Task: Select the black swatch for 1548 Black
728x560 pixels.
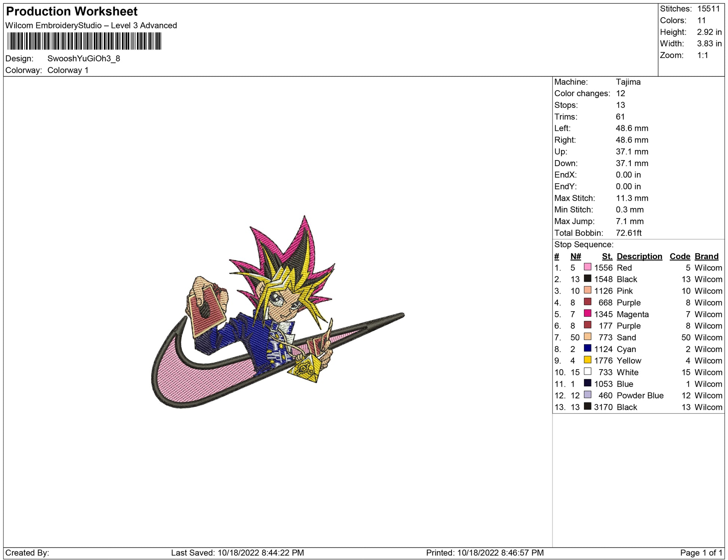Action: [587, 279]
